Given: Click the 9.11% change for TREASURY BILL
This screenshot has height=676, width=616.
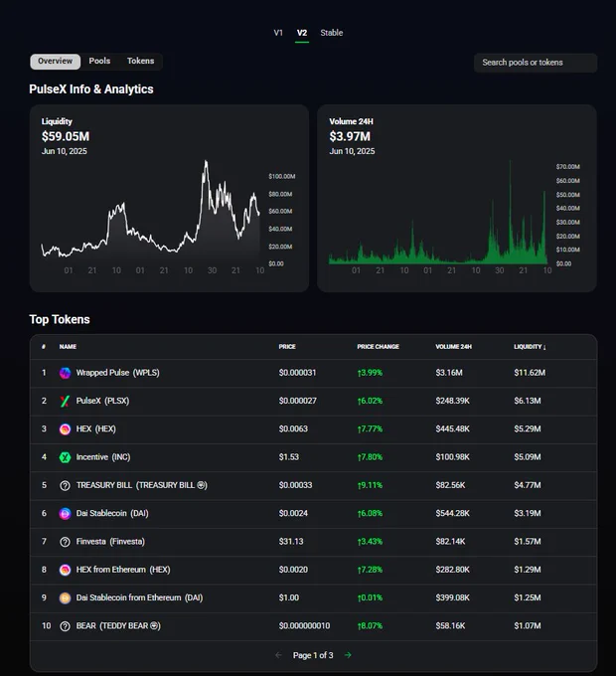Looking at the screenshot, I should tap(370, 485).
